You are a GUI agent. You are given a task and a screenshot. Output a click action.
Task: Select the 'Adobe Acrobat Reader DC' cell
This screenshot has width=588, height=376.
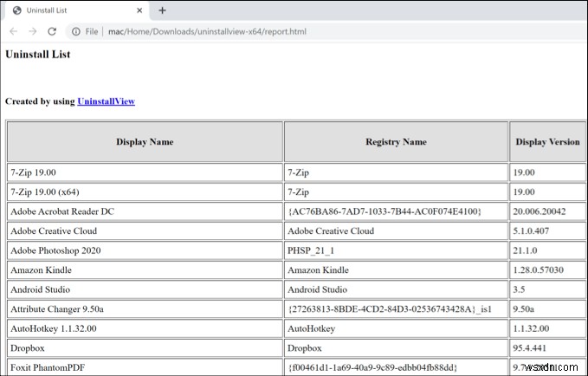click(x=145, y=211)
